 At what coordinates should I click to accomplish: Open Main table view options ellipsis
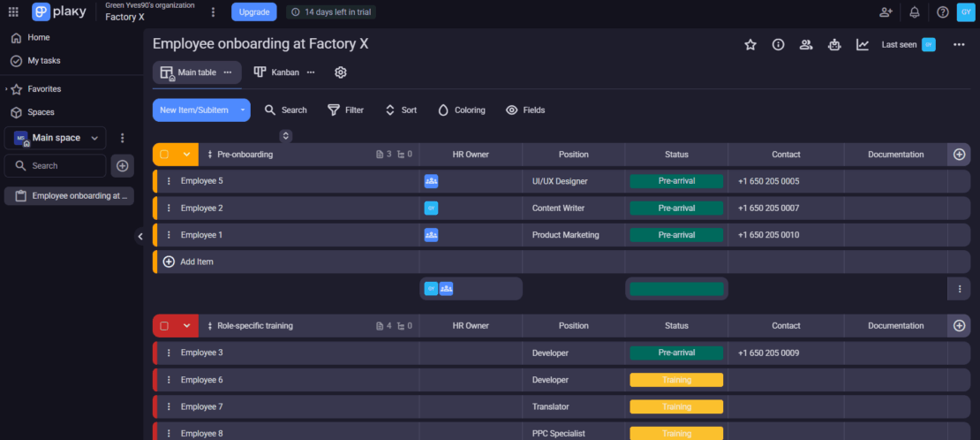point(228,72)
